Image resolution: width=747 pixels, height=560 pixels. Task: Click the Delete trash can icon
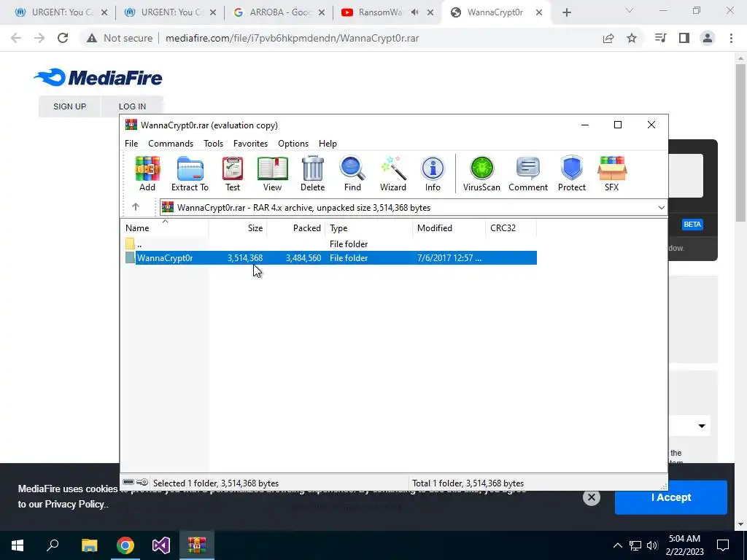tap(312, 174)
